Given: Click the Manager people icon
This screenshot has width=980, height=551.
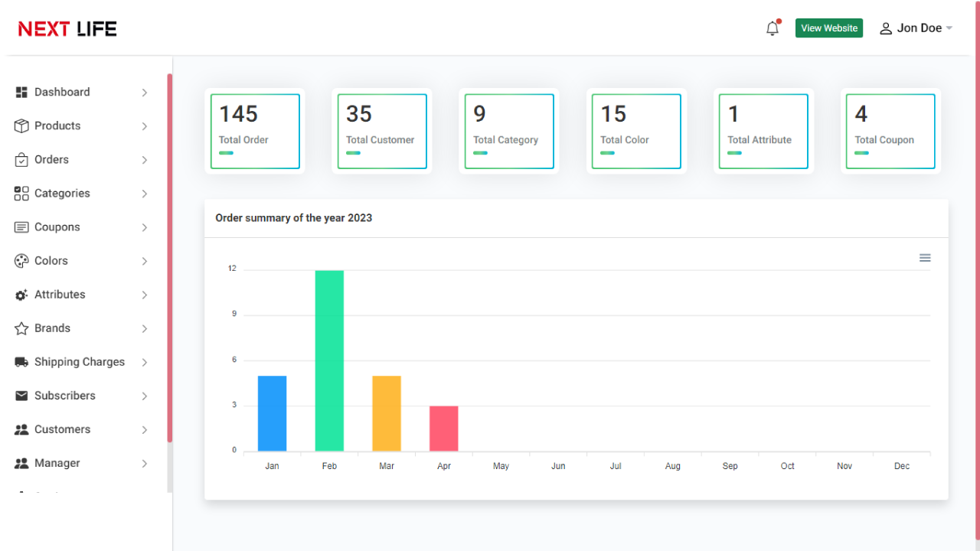Looking at the screenshot, I should [x=21, y=463].
